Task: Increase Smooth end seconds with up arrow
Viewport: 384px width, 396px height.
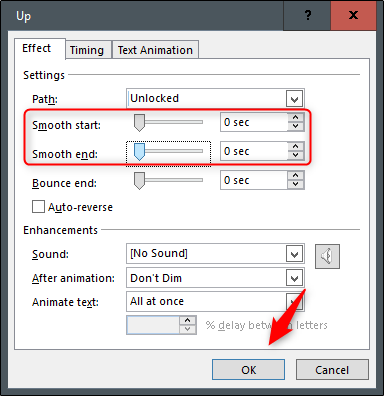Action: (x=295, y=147)
